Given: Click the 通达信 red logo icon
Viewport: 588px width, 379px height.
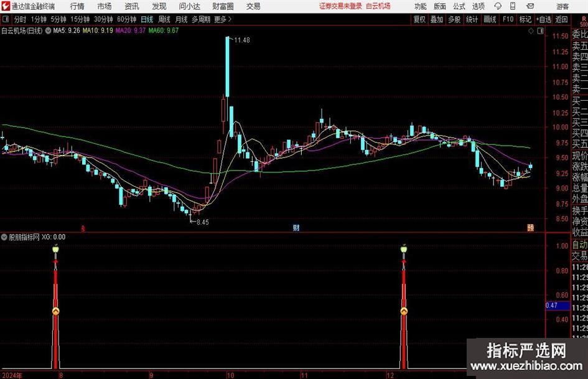Looking at the screenshot, I should 6,6.
